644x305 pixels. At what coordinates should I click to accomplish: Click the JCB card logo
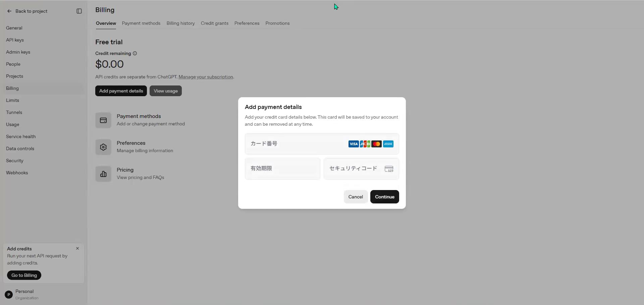click(365, 144)
